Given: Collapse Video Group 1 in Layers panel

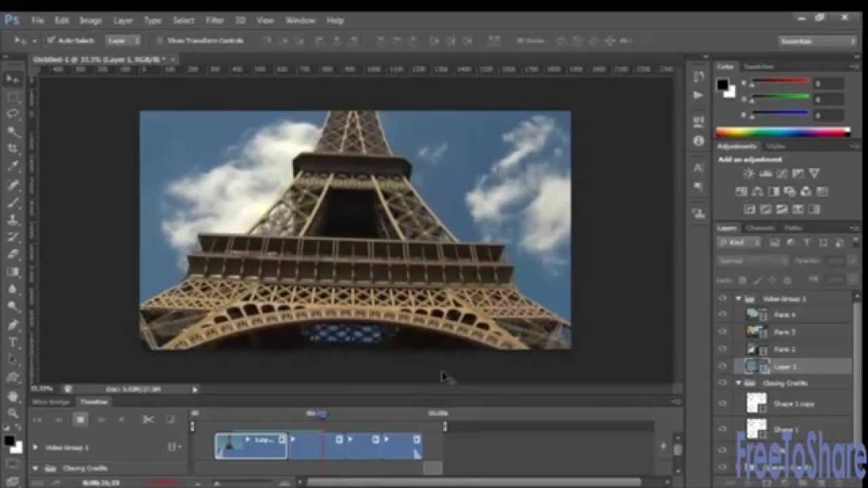Looking at the screenshot, I should (x=738, y=298).
